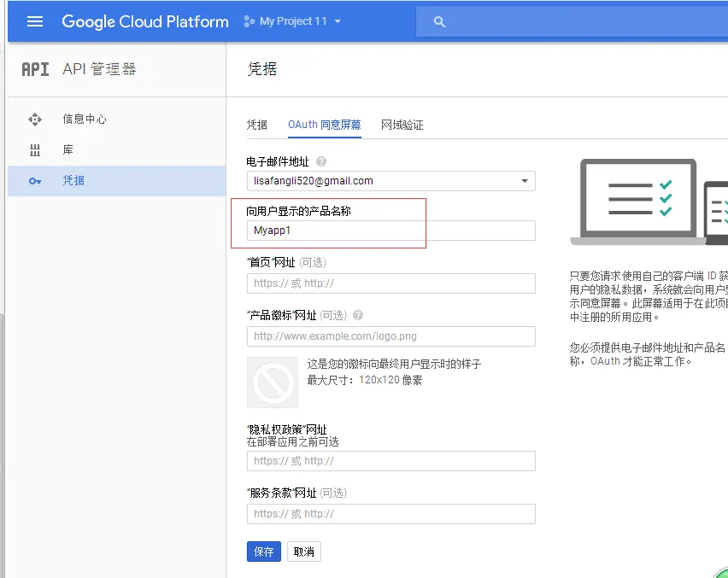728x578 pixels.
Task: Open the email address dropdown
Action: tap(391, 181)
